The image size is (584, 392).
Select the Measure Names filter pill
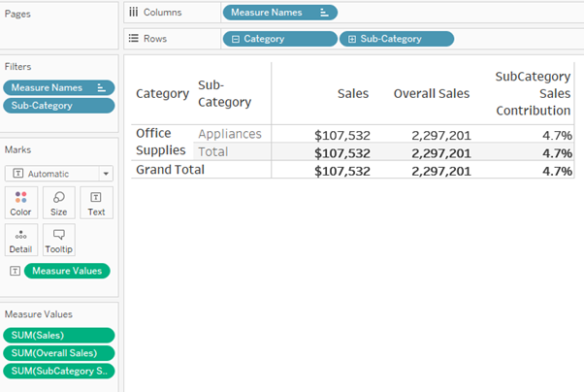pyautogui.click(x=49, y=87)
